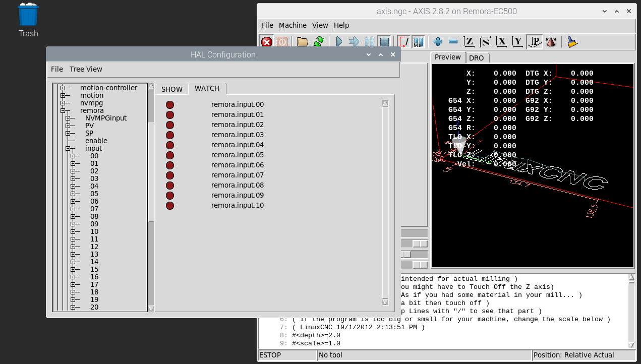Viewport: 641px width, 364px height.
Task: Click the remora.input.00 watch entry
Action: point(238,104)
